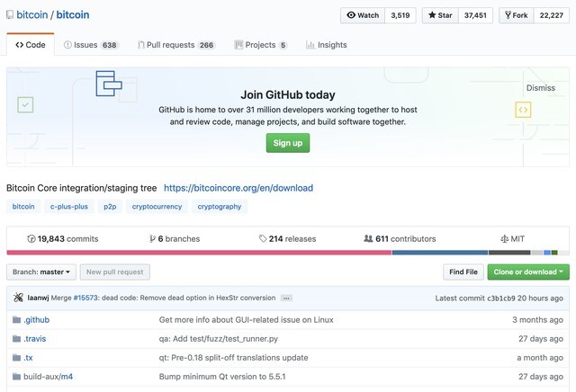The width and height of the screenshot is (576, 392).
Task: Click the tag icon next to 214 releases
Action: click(263, 239)
